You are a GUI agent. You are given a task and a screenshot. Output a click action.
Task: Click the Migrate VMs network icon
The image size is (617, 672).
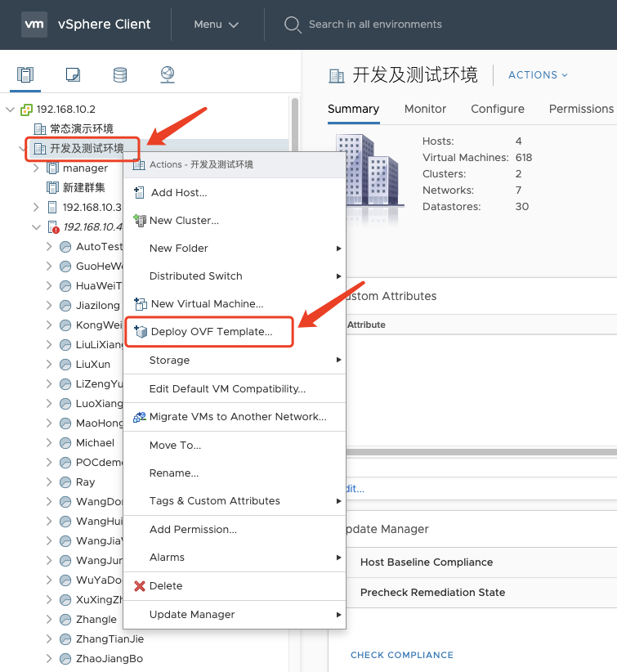[139, 417]
